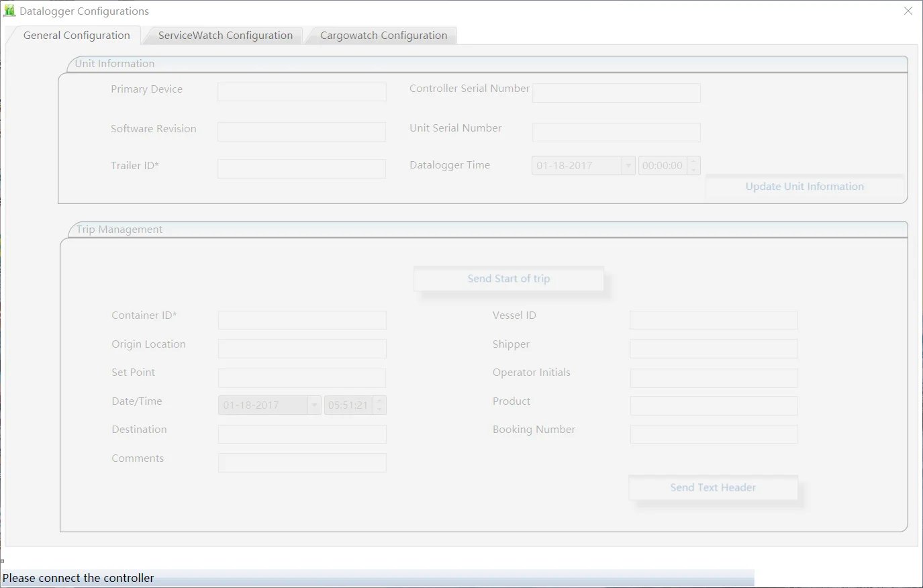Click the Vessel ID input field

(714, 320)
